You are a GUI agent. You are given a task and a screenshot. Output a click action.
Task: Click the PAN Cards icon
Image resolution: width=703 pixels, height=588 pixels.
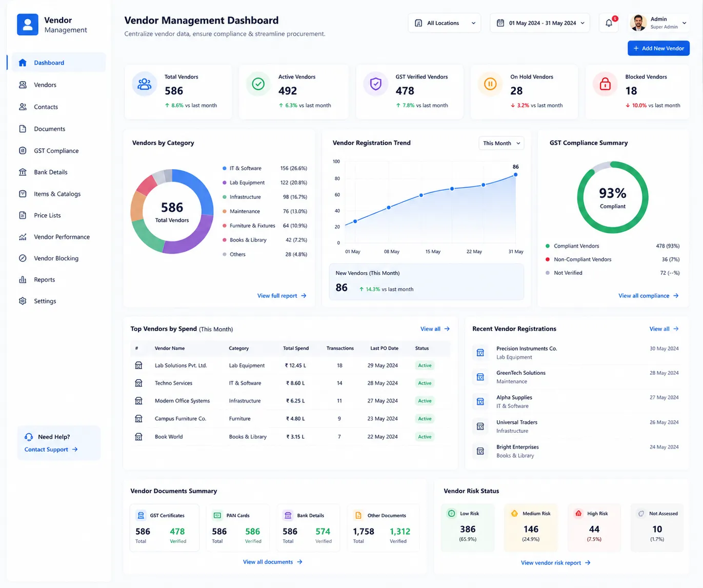pos(217,516)
